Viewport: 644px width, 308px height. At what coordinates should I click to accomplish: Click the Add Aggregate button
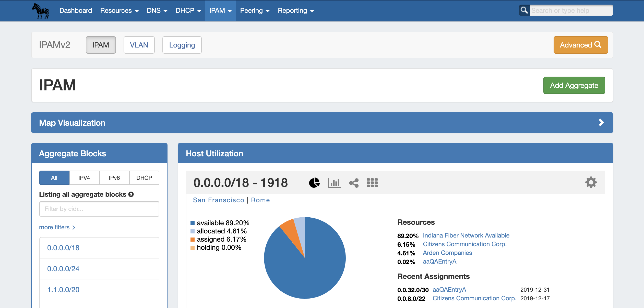click(x=574, y=85)
